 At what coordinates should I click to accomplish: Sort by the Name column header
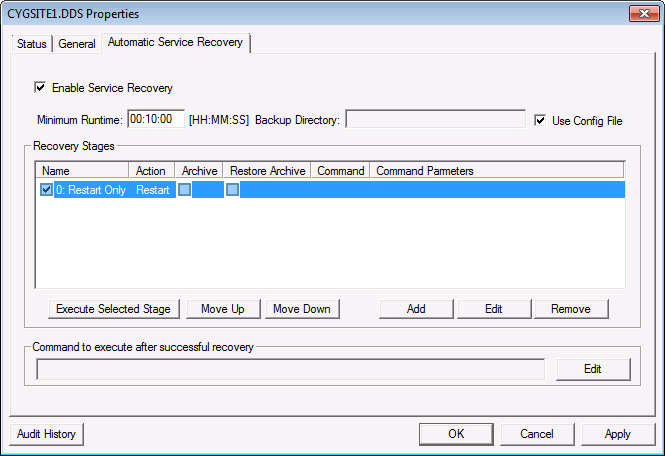click(x=82, y=171)
